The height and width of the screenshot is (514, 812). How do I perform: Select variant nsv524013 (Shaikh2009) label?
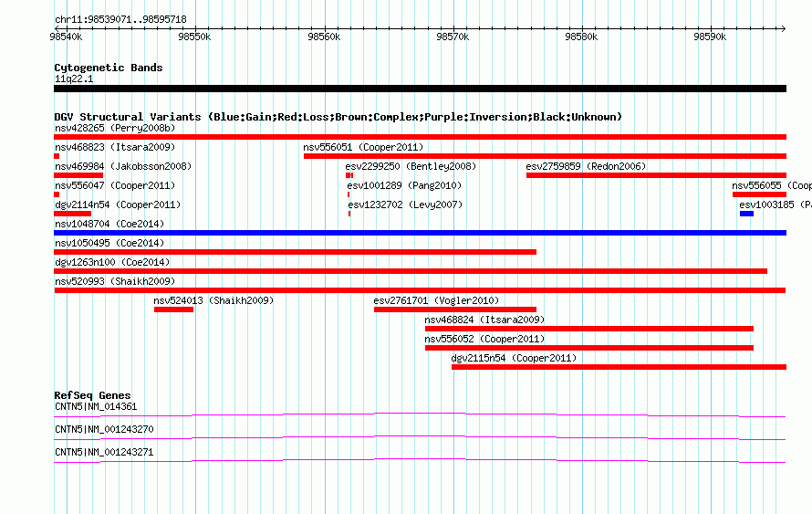click(213, 300)
